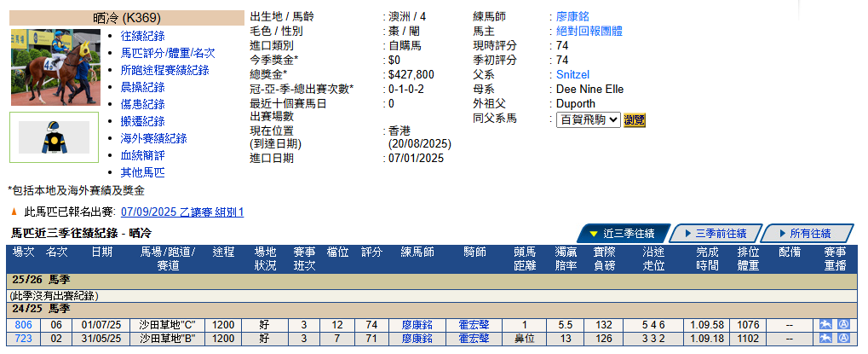Switch to 所有往績 tab
868x354 pixels.
click(807, 233)
